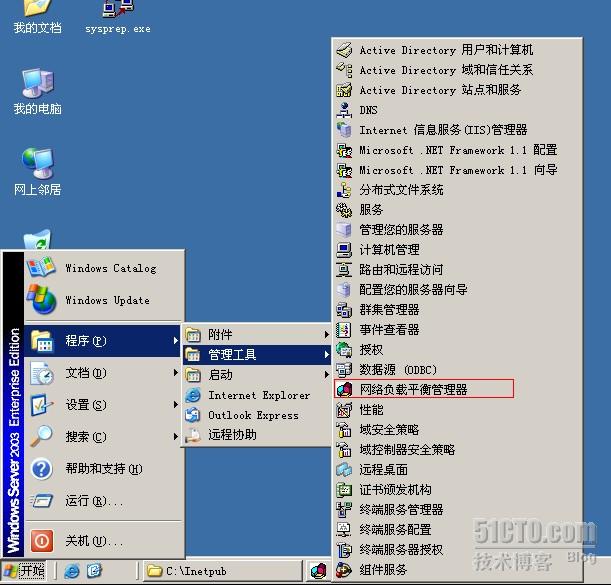Viewport: 611px width, 585px height.
Task: Open 域控制器安全策略 menu entry
Action: 457,450
